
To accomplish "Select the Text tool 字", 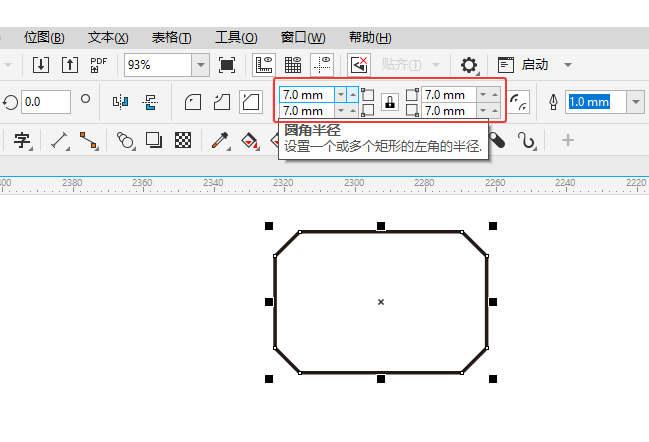I will click(x=22, y=141).
